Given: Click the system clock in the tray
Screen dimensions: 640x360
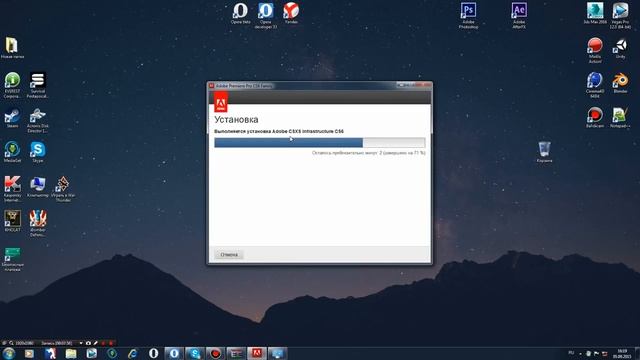Looking at the screenshot, I should pos(622,353).
